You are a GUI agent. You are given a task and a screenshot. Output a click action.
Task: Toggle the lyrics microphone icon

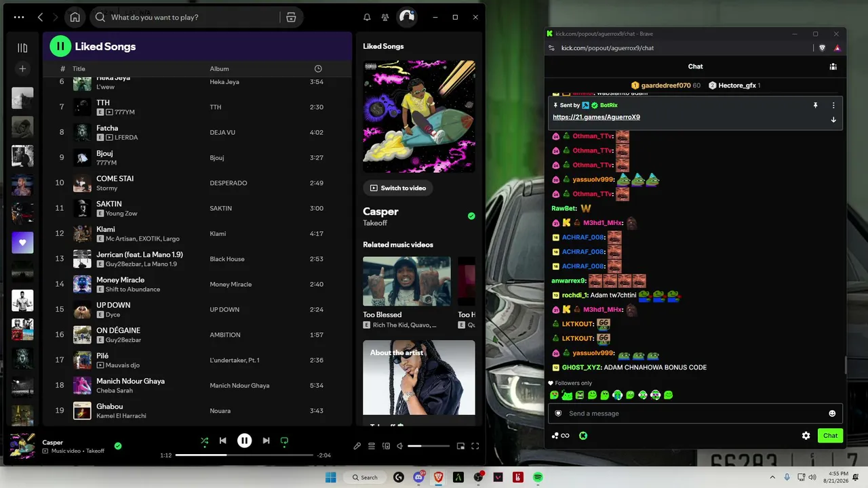357,446
